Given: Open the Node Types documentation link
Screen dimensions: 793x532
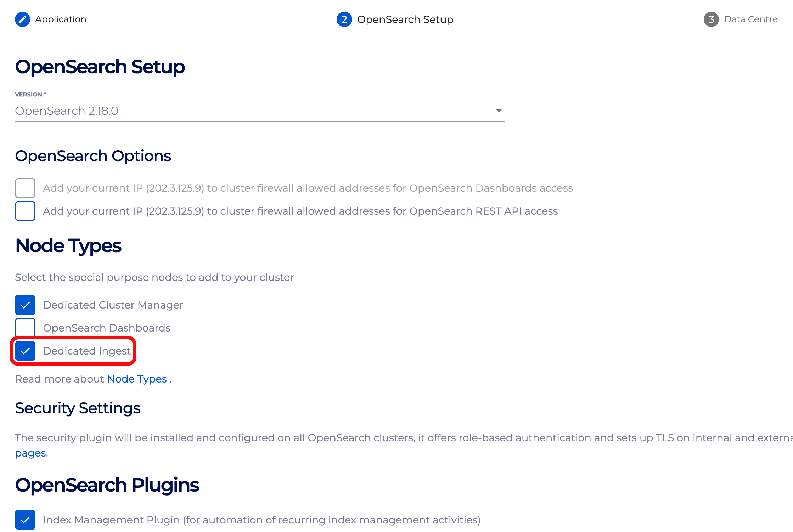Looking at the screenshot, I should pos(137,379).
